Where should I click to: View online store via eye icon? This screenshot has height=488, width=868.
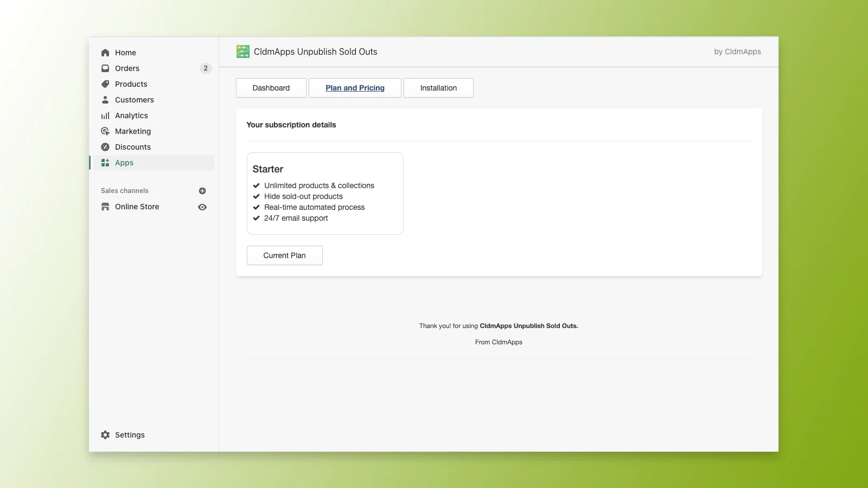[x=202, y=207]
